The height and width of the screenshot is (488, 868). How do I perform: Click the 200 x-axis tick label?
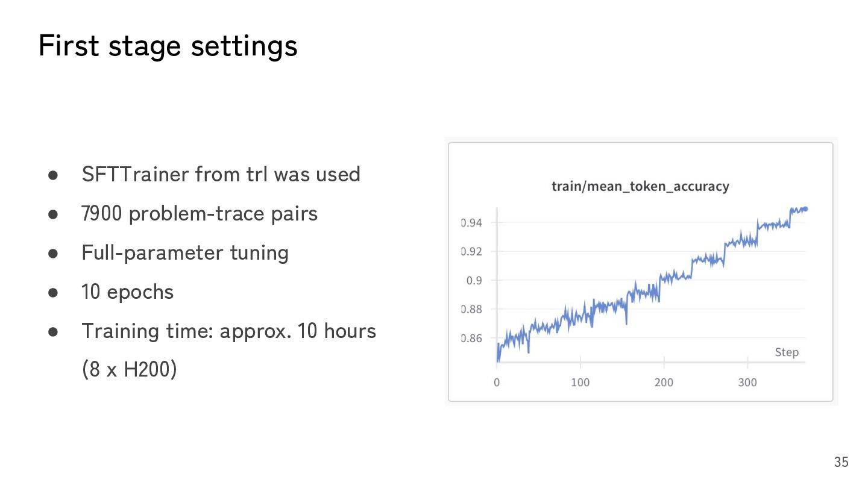pos(664,383)
